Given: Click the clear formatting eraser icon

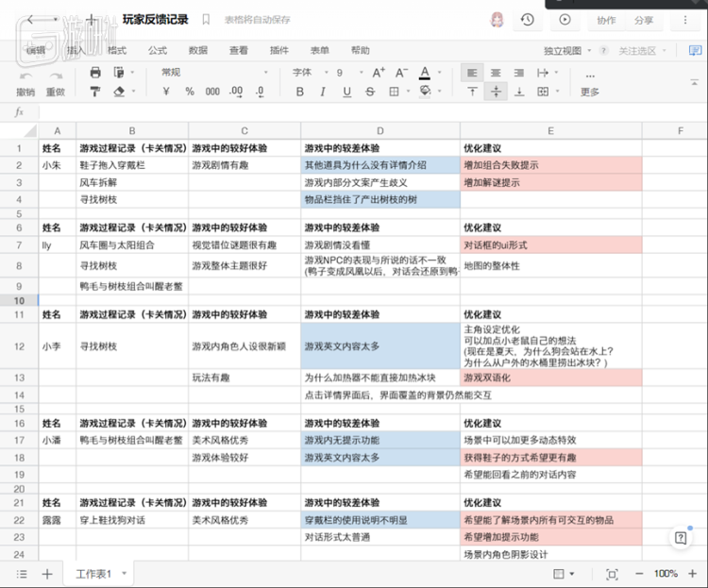Looking at the screenshot, I should point(119,92).
